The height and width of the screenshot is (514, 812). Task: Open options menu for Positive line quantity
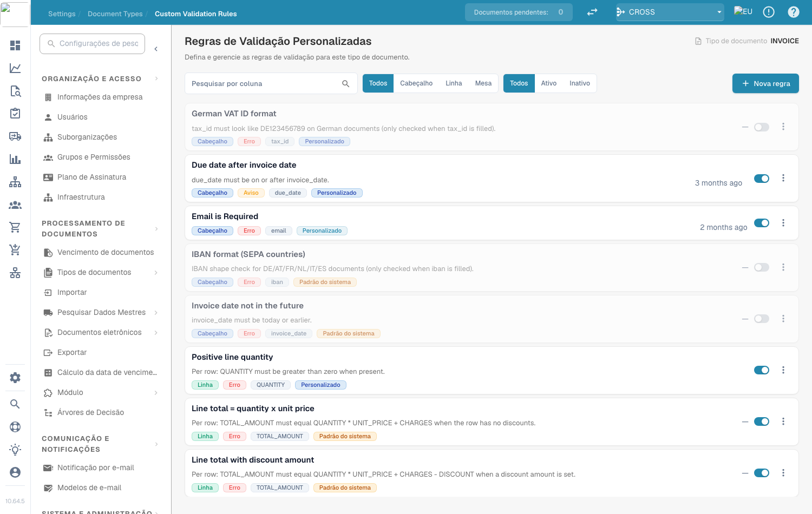click(783, 370)
